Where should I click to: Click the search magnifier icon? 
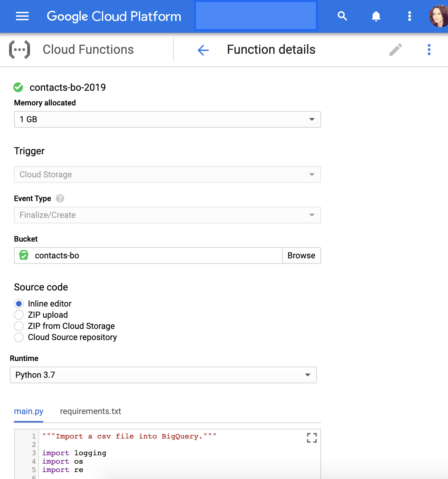point(342,16)
